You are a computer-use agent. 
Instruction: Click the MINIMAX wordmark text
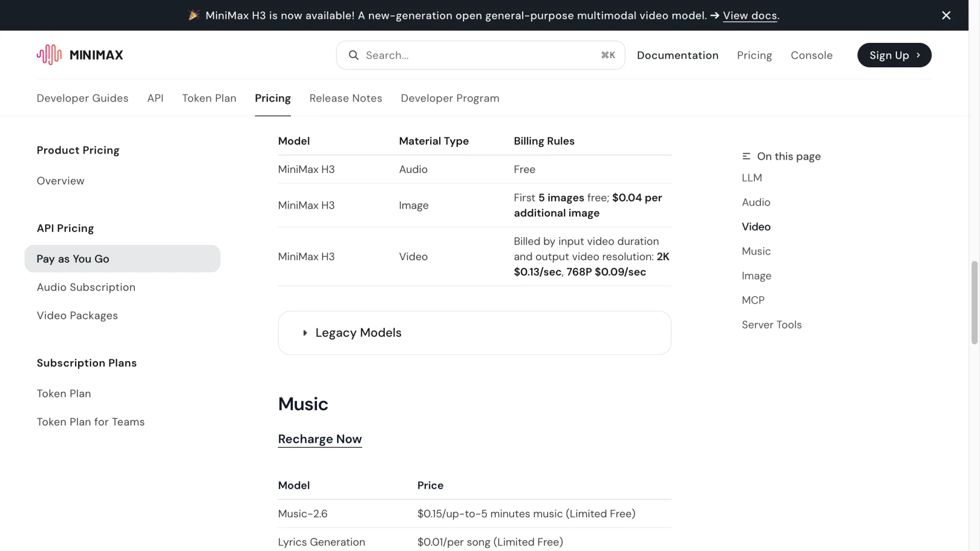96,55
